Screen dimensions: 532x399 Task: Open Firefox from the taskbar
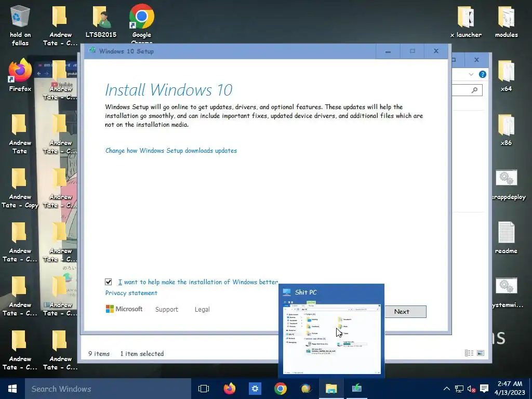(230, 389)
